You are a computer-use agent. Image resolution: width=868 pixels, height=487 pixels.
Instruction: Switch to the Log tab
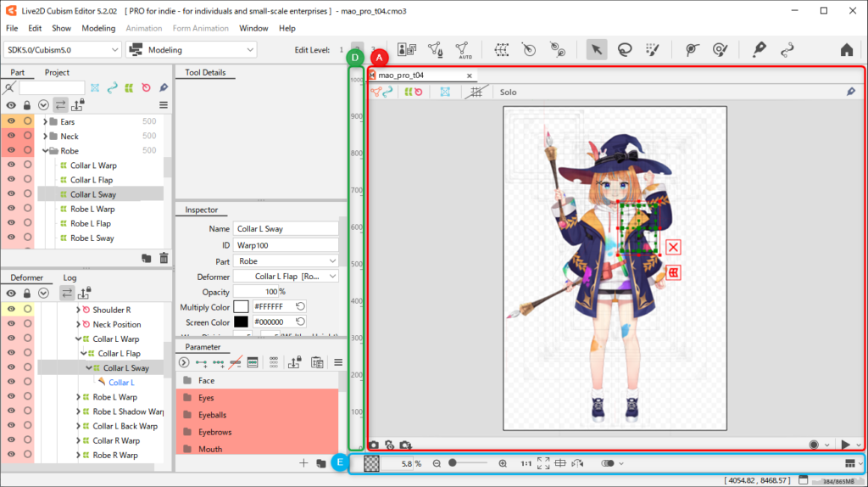[70, 277]
